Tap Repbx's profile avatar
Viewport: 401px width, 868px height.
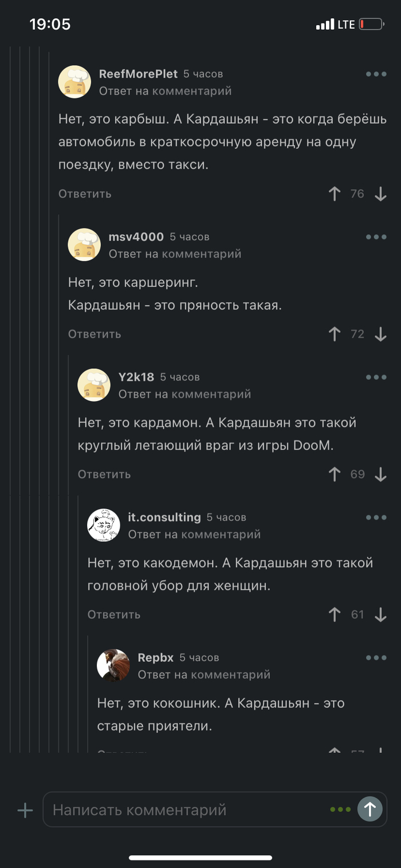pos(113,665)
